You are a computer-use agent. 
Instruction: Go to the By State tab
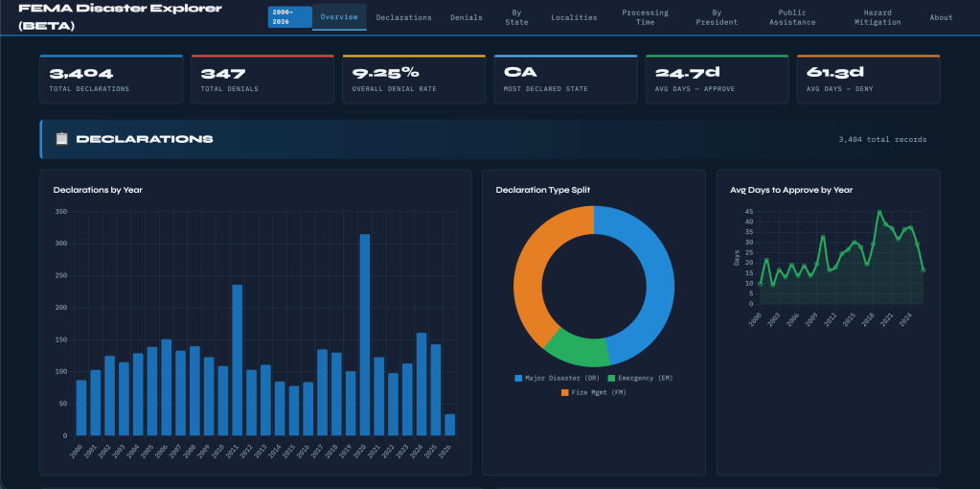(516, 17)
